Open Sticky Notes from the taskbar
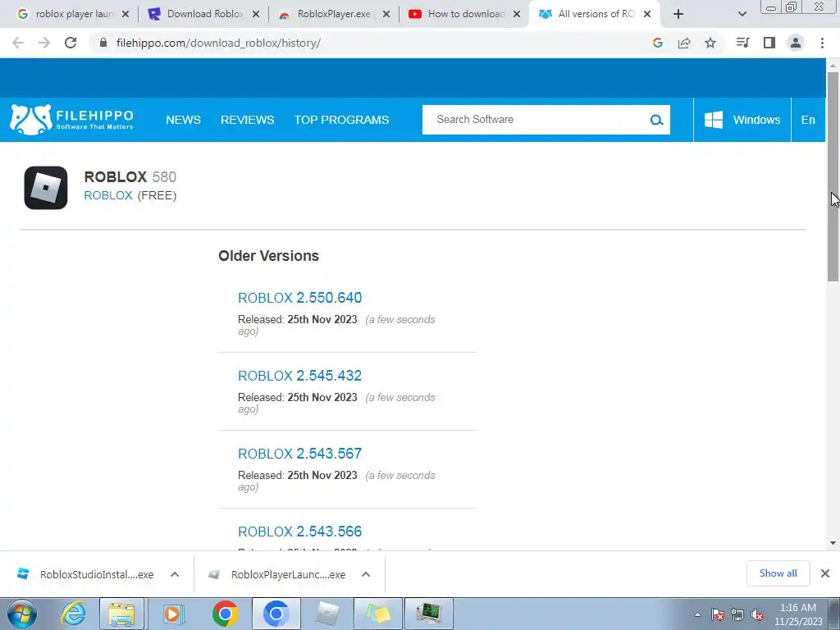This screenshot has height=630, width=840. pos(378,614)
